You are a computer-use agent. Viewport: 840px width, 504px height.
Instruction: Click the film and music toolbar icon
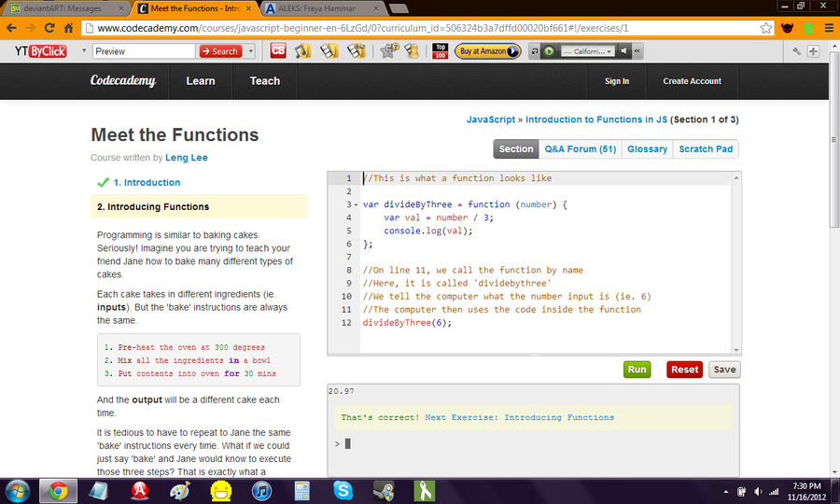point(356,51)
